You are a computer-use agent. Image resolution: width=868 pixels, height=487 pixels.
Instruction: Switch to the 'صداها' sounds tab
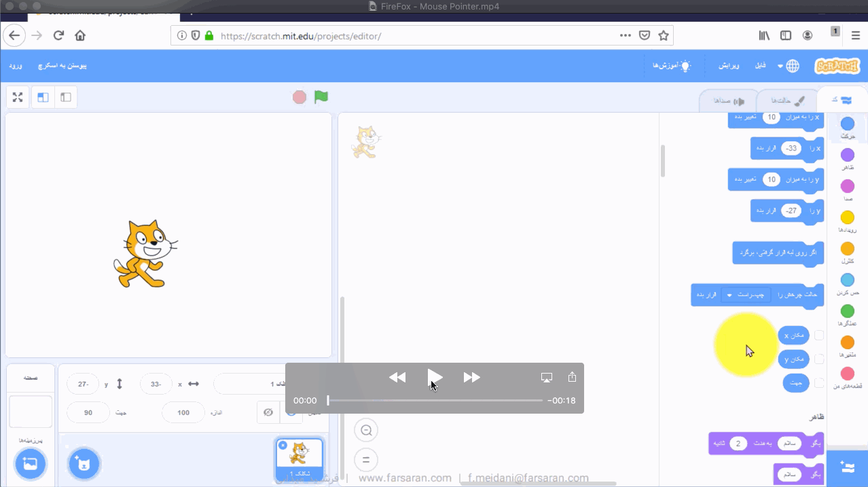729,101
